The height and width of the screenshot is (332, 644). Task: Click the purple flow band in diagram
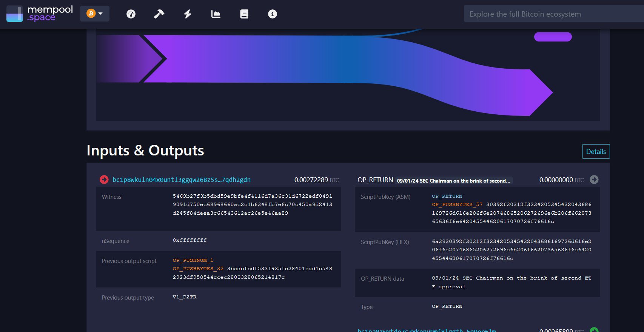click(302, 59)
